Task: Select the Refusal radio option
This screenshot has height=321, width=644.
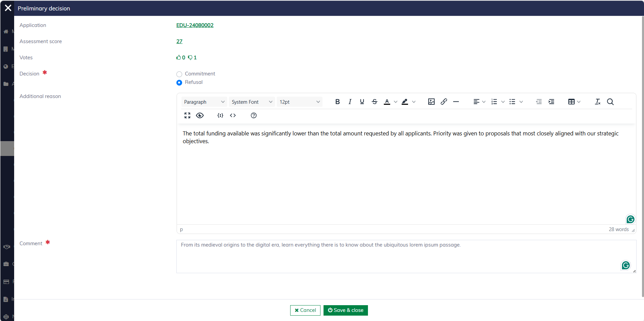Action: 179,83
